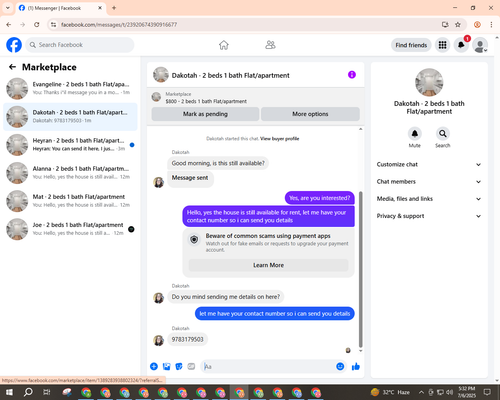Expand the Chat members section
The width and height of the screenshot is (500, 400).
point(429,182)
